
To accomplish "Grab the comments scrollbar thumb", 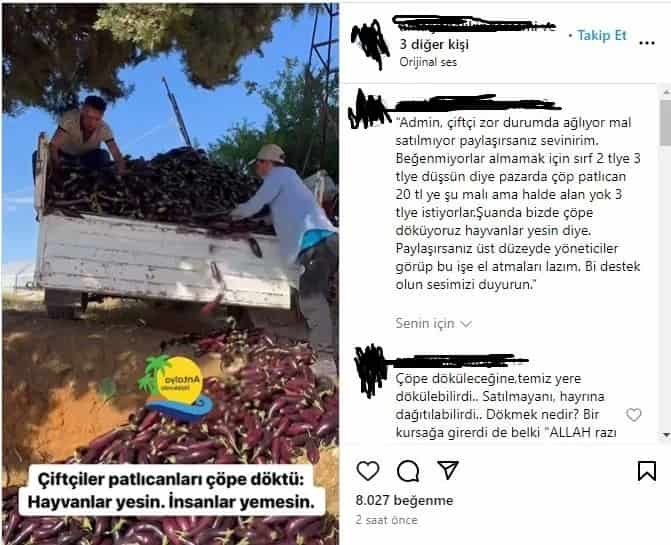I will (x=666, y=123).
